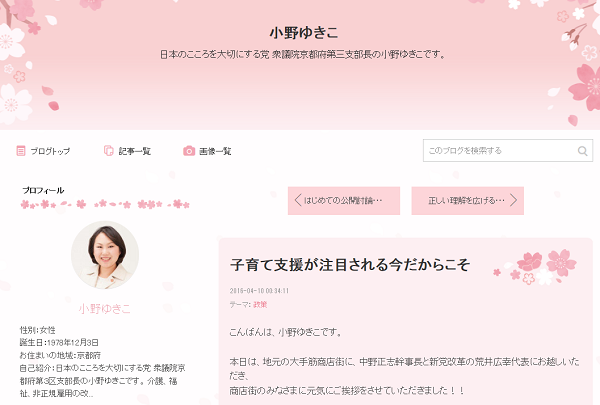Click the left chevron on previous article button
The image size is (600, 405).
point(298,200)
